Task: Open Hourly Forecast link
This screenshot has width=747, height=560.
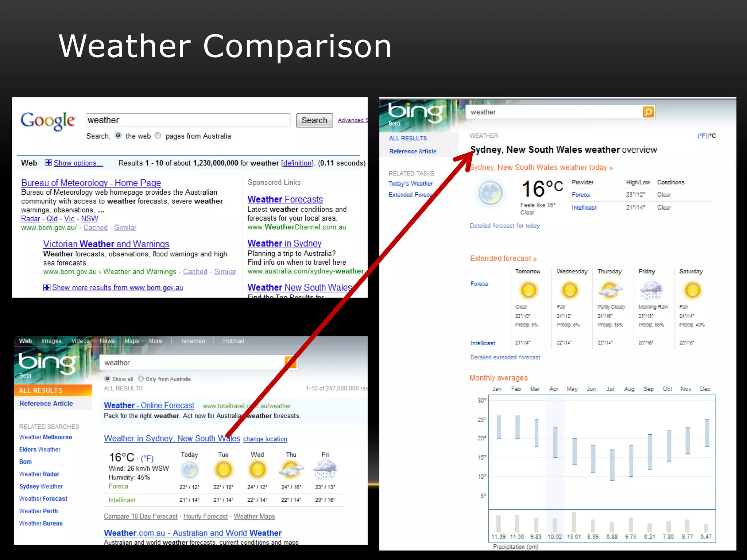Action: [205, 516]
